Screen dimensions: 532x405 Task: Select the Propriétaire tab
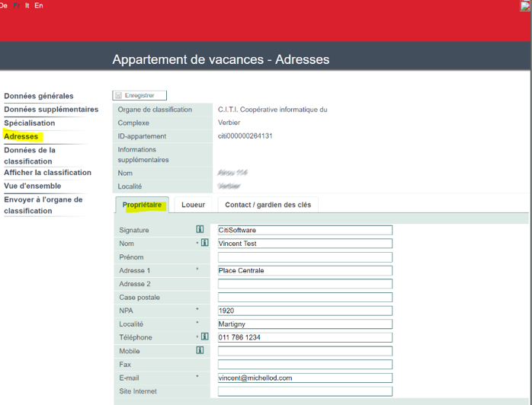click(142, 205)
